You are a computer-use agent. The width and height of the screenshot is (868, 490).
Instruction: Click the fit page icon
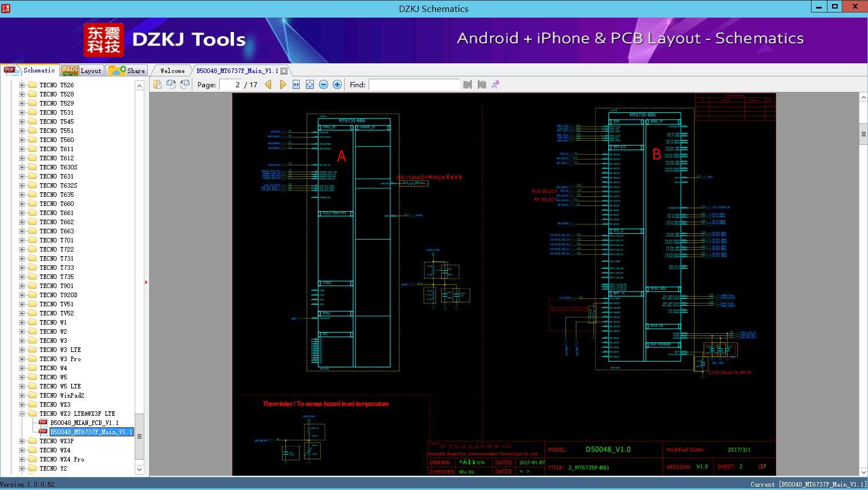310,84
